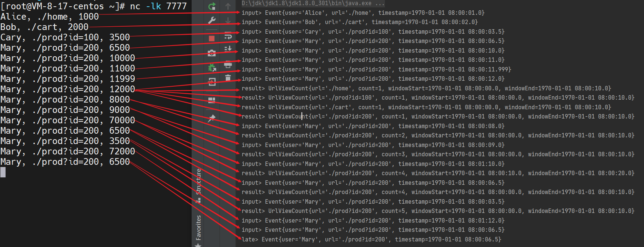Open run configuration wrench settings
This screenshot has height=247, width=644.
coord(212,20)
